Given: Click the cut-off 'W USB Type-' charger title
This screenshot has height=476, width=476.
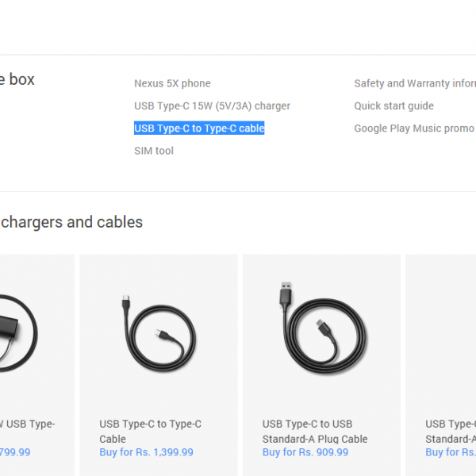Looking at the screenshot, I should (x=27, y=424).
